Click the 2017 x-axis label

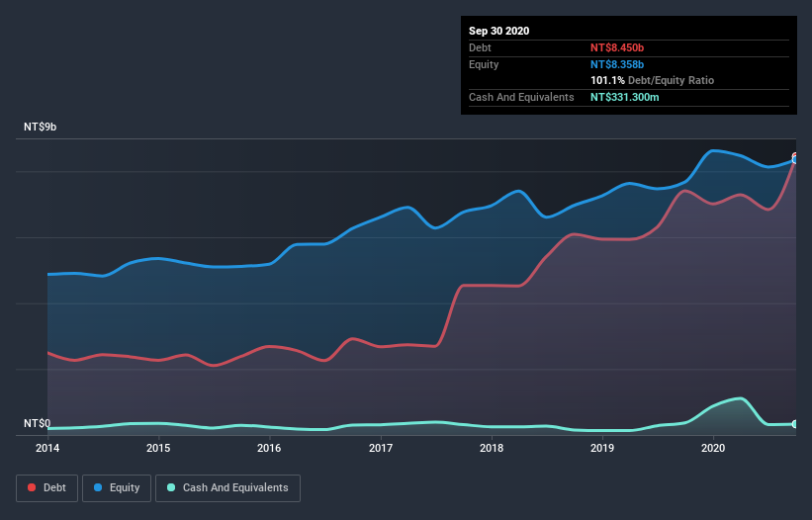[x=381, y=448]
